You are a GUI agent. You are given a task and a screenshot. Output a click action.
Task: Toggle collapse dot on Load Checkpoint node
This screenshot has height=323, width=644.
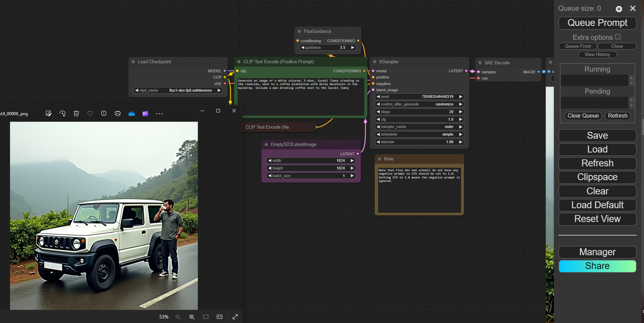tap(133, 62)
